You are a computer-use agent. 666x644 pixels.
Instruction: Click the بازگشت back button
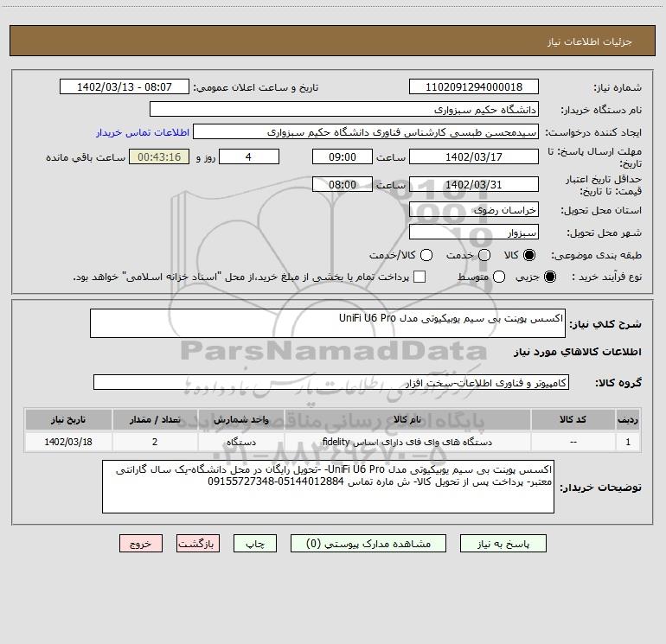(x=198, y=544)
